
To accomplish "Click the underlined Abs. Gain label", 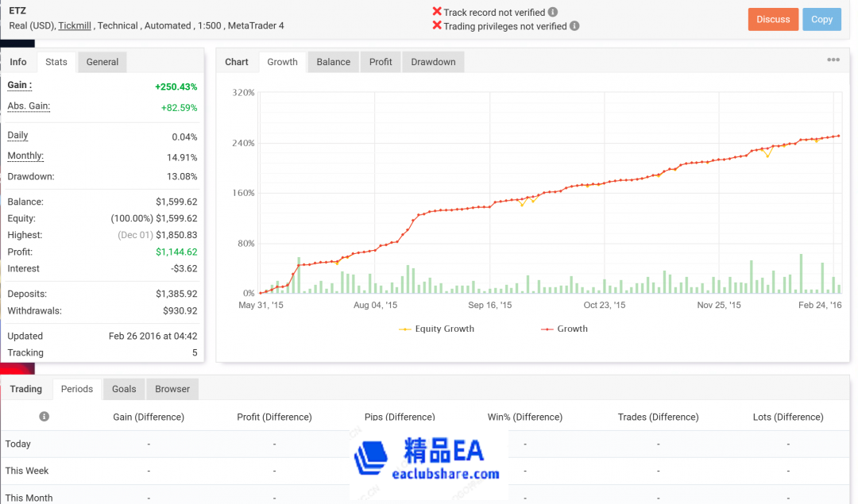I will pos(29,106).
